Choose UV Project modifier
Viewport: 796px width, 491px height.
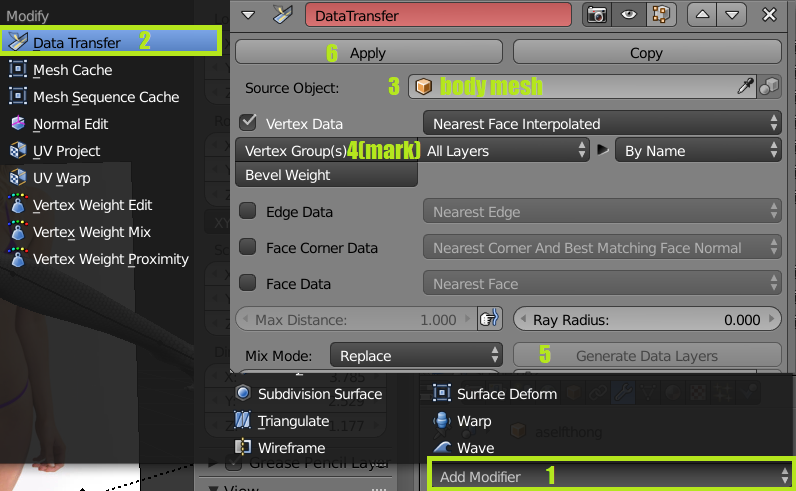(x=67, y=150)
